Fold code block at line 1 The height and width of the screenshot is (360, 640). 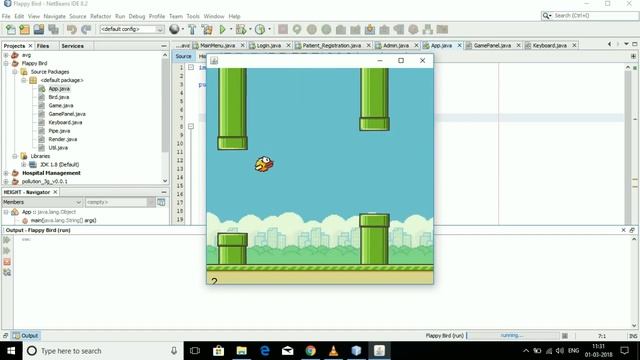point(191,67)
